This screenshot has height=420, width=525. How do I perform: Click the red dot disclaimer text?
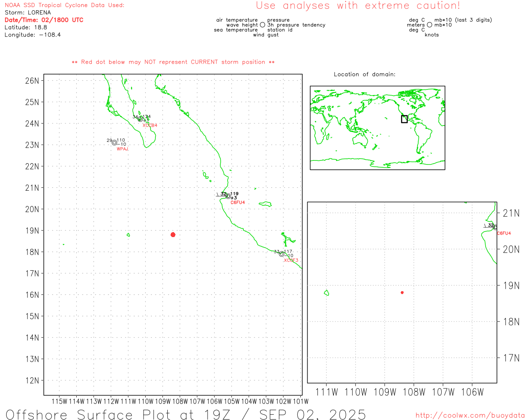click(173, 62)
